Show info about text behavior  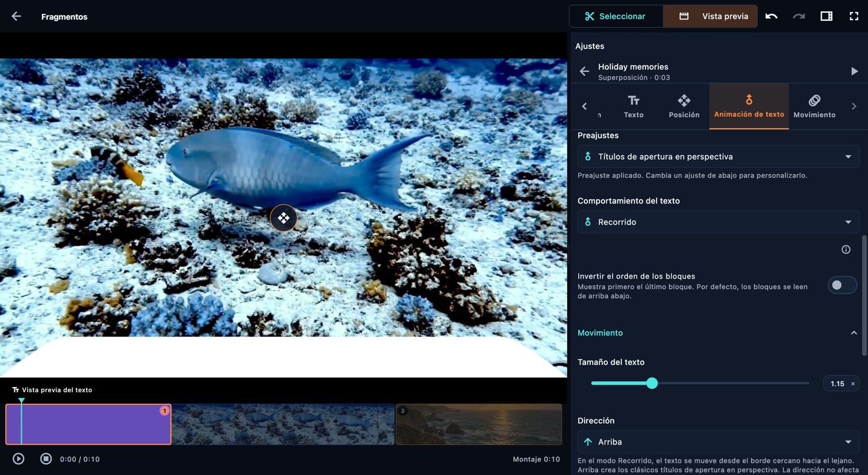pyautogui.click(x=846, y=249)
